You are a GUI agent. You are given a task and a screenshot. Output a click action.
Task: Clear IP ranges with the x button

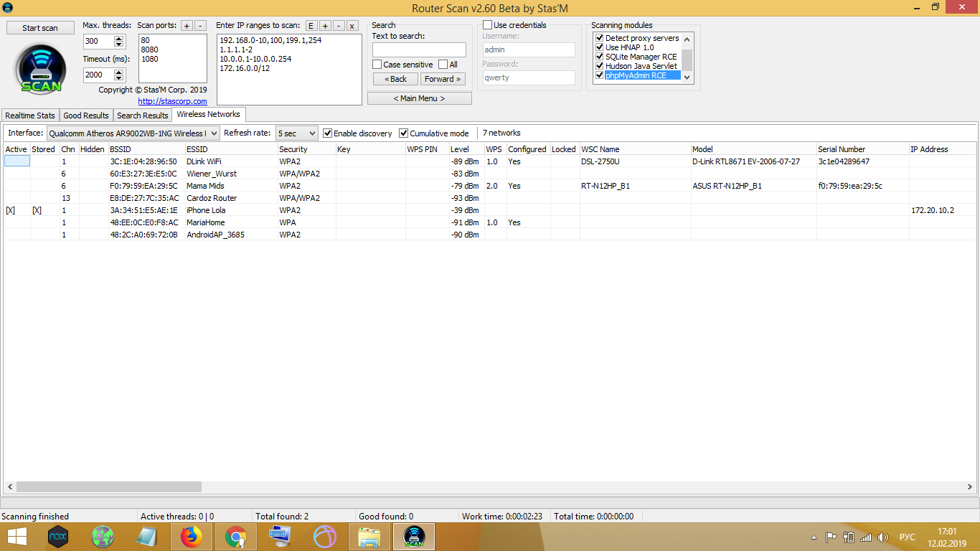point(352,25)
